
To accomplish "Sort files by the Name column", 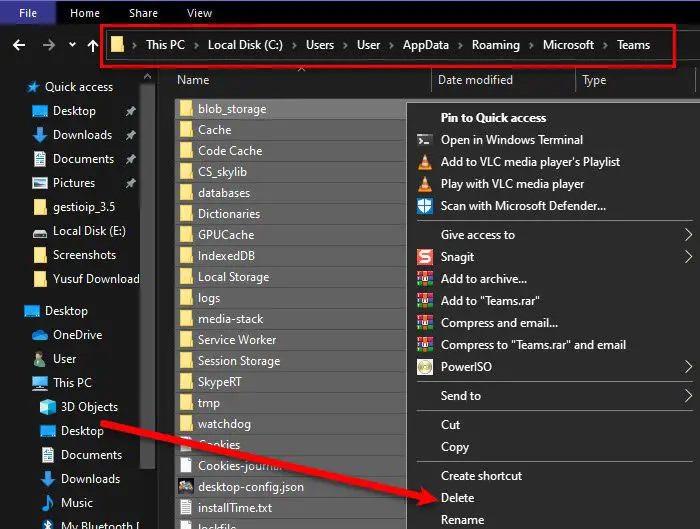I will click(x=193, y=80).
